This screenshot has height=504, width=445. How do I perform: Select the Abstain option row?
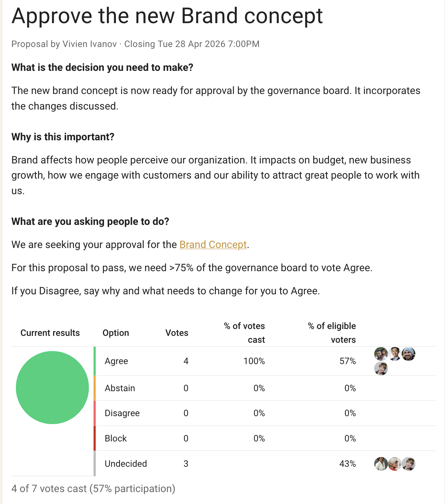pos(264,388)
